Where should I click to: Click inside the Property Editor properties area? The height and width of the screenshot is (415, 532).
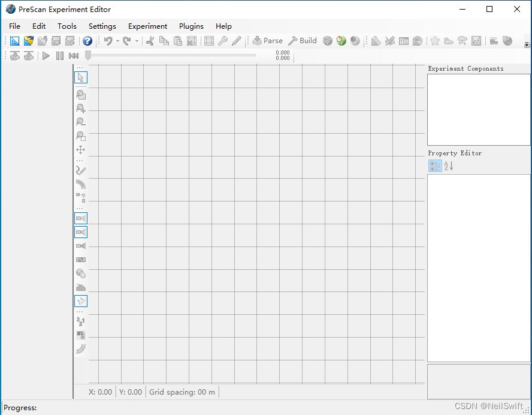479,268
